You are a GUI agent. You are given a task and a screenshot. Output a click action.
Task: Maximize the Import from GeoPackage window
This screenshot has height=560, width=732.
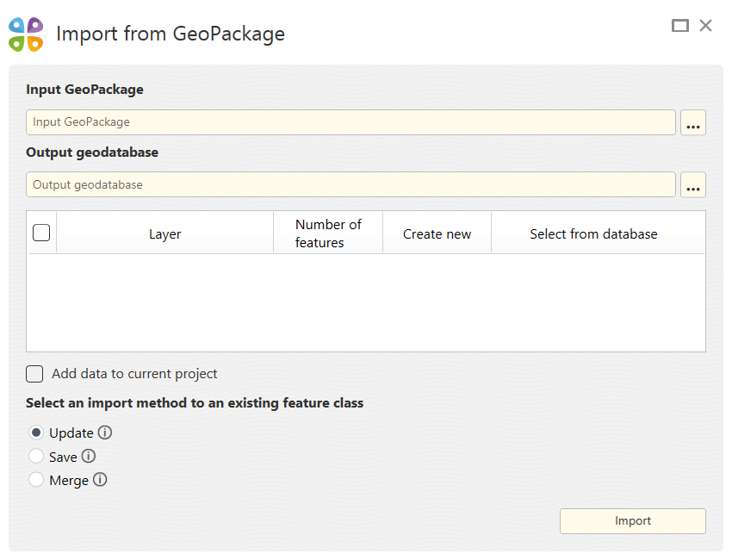tap(680, 25)
